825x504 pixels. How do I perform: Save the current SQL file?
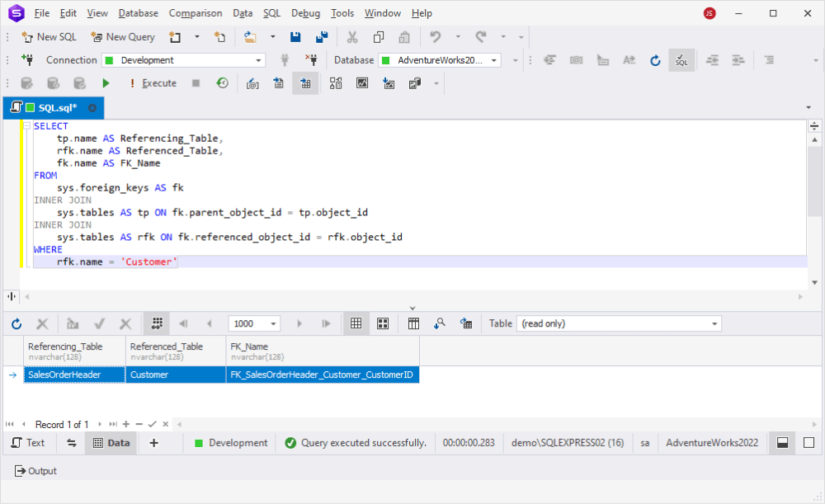(x=295, y=36)
